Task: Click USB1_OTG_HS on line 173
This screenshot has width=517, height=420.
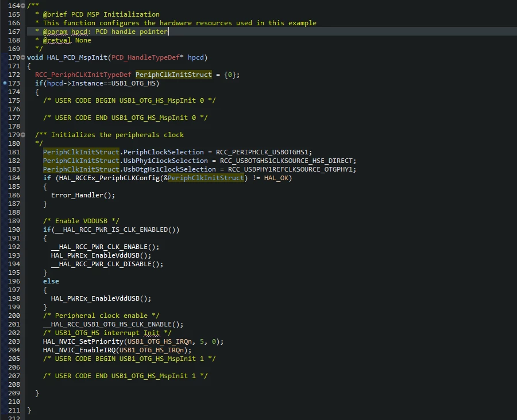Action: point(133,83)
